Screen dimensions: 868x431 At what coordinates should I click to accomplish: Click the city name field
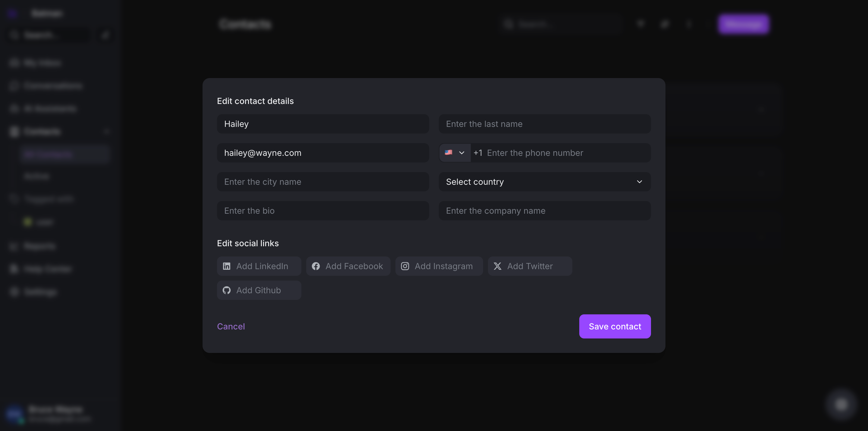[x=322, y=182]
